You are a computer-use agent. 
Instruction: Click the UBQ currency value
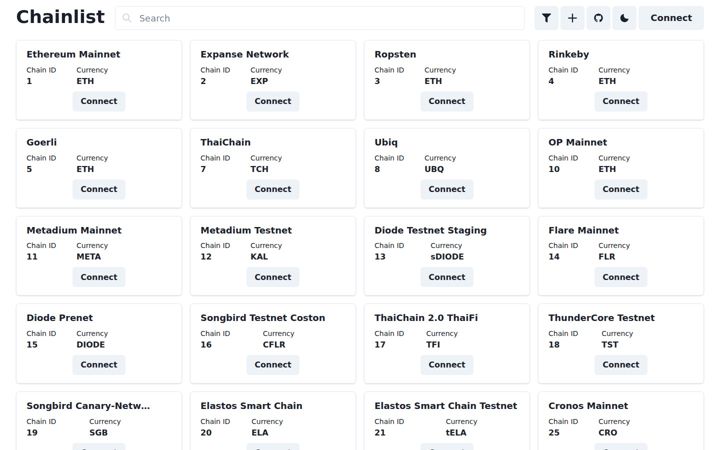click(x=434, y=169)
